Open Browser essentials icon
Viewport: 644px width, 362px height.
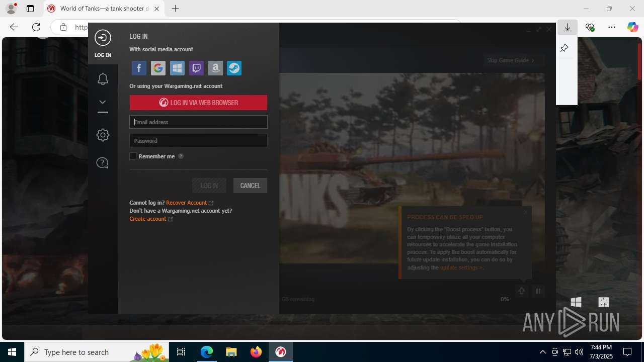pyautogui.click(x=590, y=28)
